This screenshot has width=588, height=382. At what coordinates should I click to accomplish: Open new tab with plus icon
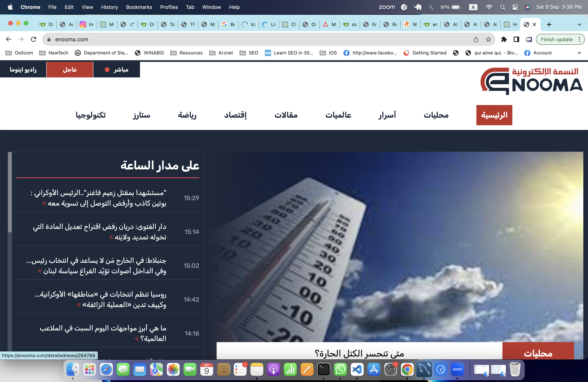(x=549, y=25)
